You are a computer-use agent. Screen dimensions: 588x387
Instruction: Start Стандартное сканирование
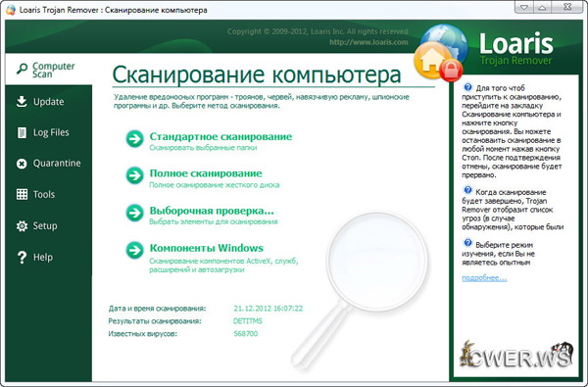coord(220,136)
